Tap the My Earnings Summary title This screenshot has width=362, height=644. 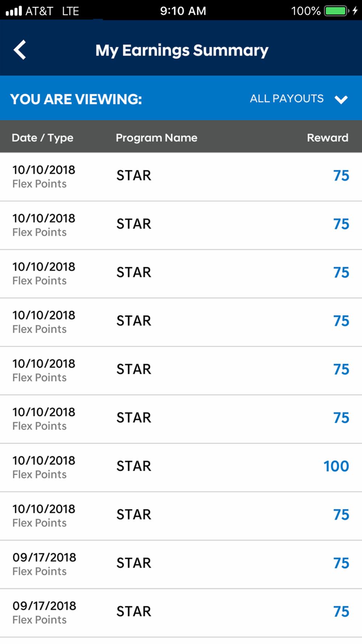[x=182, y=50]
